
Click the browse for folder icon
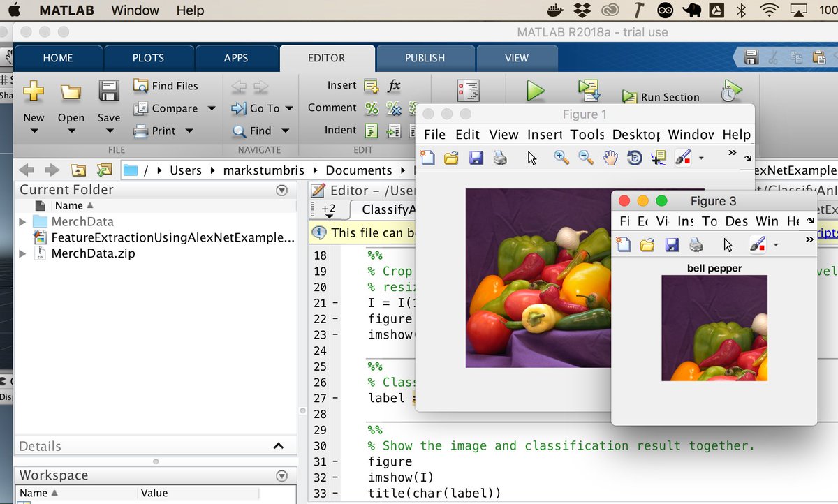(105, 170)
